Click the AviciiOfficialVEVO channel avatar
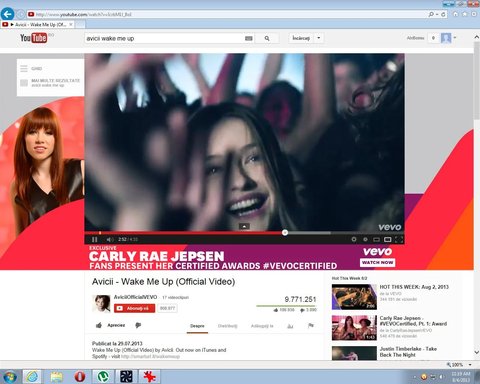This screenshot has width=480, height=384. coord(101,303)
